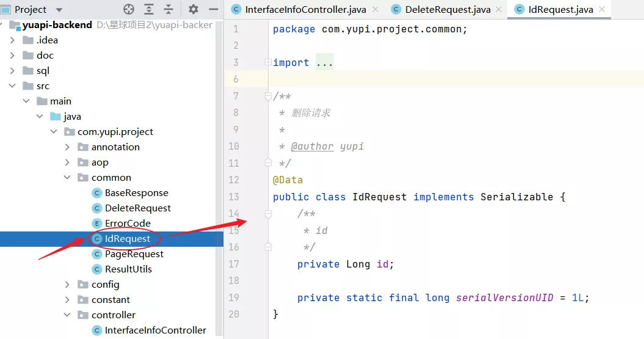
Task: Click the constant package icon
Action: pyautogui.click(x=83, y=299)
